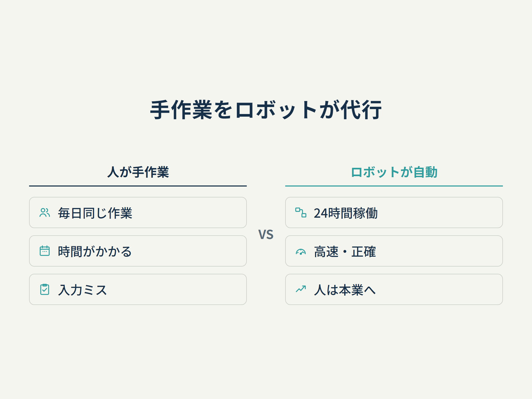The image size is (532, 399).
Task: Select the 時間がかかる card
Action: click(138, 251)
